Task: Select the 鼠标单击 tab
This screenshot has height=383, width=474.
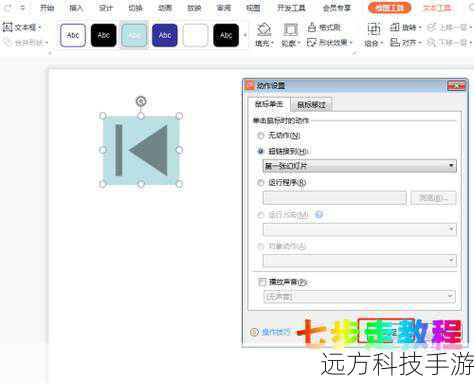Action: tap(269, 104)
